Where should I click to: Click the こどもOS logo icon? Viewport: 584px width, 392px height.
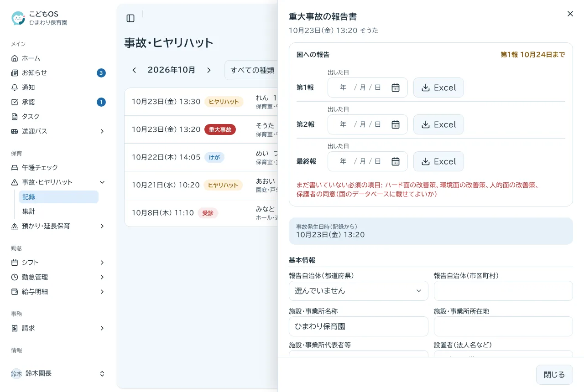18,18
